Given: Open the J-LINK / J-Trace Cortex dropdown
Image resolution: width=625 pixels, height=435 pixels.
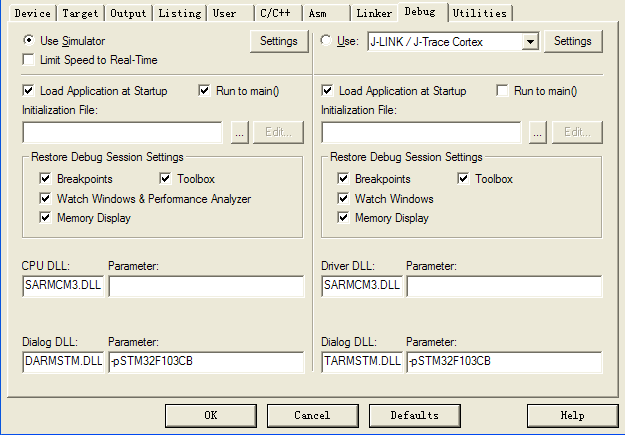Looking at the screenshot, I should click(x=530, y=41).
